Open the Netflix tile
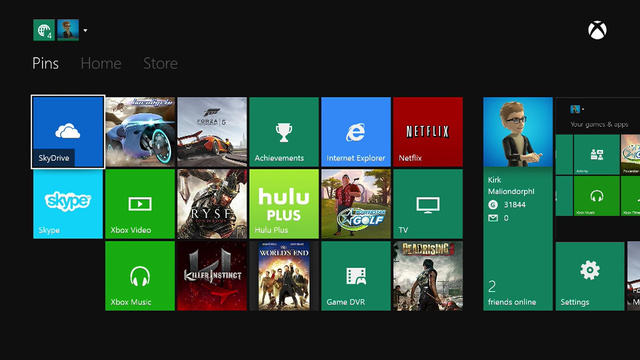Screen dimensions: 640x360 pos(428,132)
